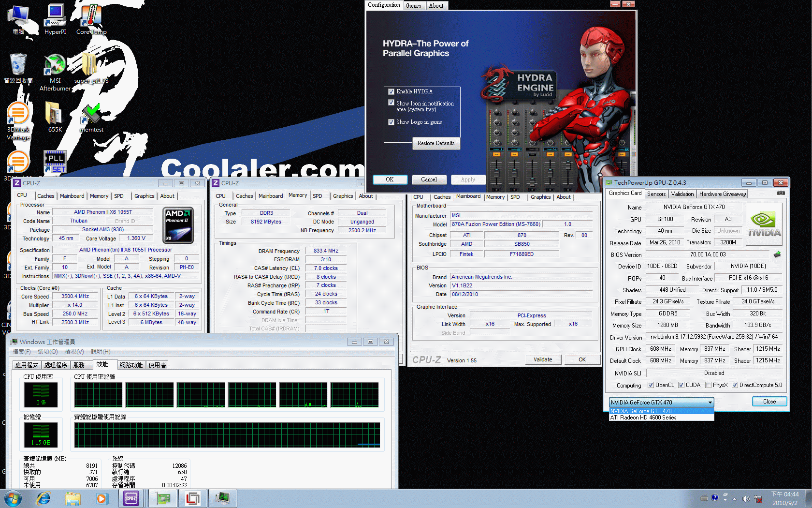Open Internet Explorer from the taskbar

43,498
